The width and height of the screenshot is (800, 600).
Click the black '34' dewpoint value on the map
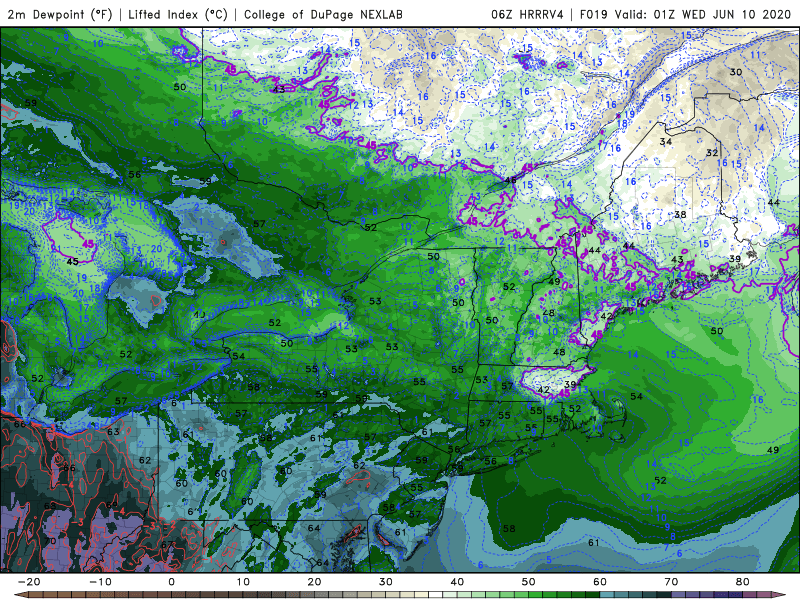coord(665,141)
